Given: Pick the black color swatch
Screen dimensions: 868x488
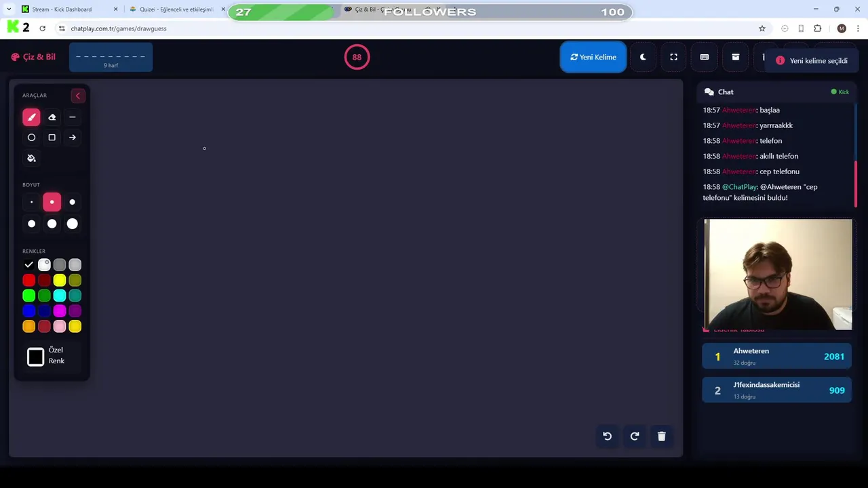Looking at the screenshot, I should (x=28, y=265).
